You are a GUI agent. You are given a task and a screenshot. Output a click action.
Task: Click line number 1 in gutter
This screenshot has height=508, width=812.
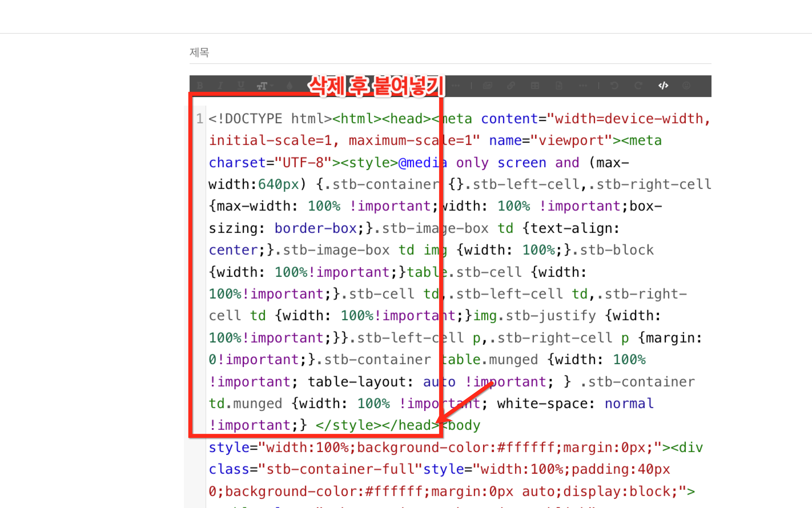coord(200,119)
